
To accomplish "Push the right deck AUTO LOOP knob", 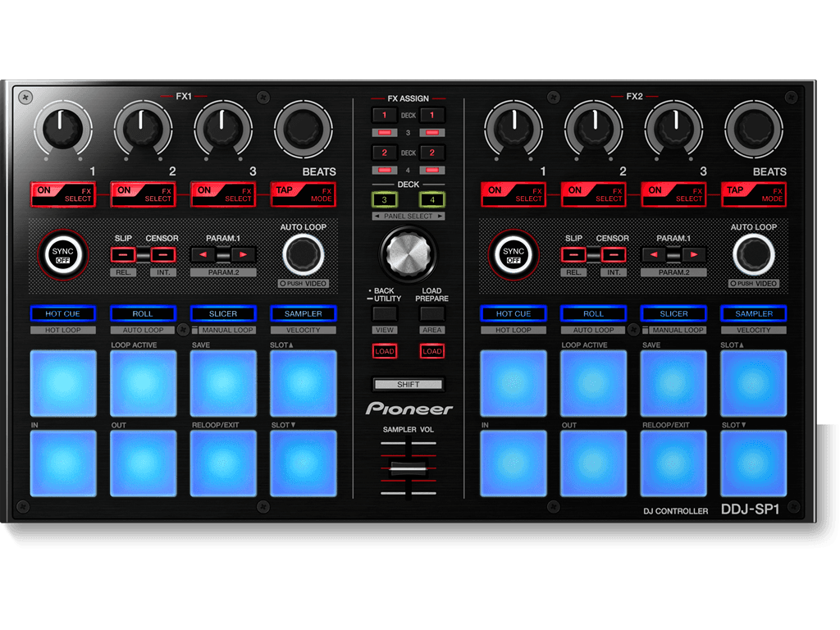I will pos(754,254).
